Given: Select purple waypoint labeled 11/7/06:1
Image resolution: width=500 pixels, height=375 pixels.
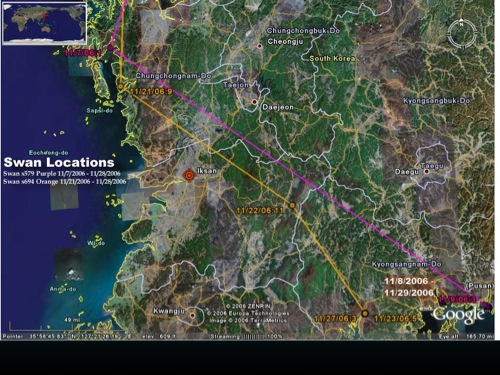Looking at the screenshot, I should click(x=111, y=48).
